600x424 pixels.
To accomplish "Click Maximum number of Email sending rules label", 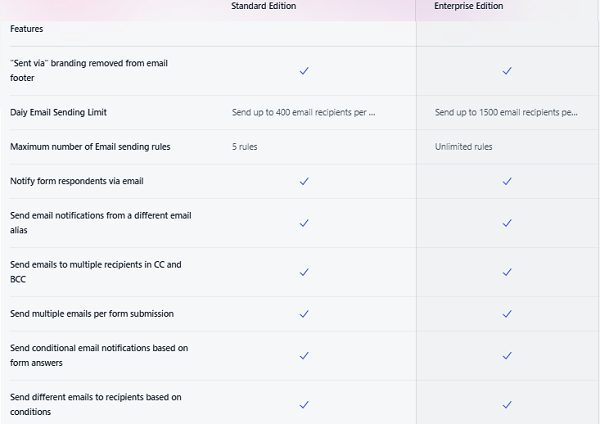I will click(90, 147).
